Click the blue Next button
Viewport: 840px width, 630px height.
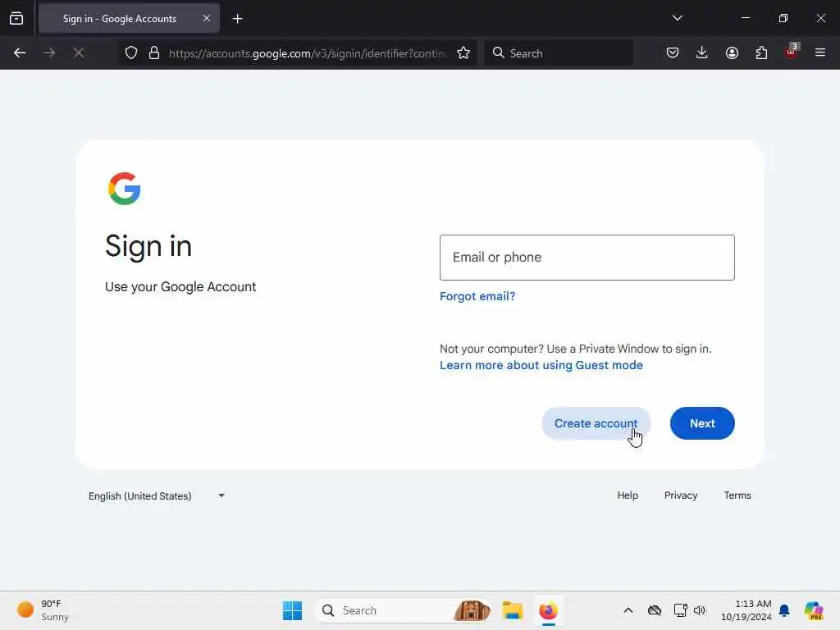702,423
